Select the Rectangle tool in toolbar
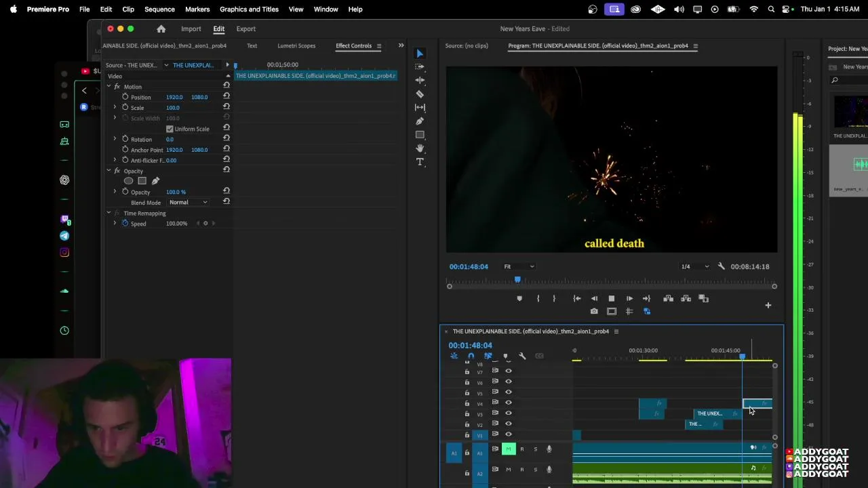This screenshot has height=488, width=868. (x=420, y=135)
